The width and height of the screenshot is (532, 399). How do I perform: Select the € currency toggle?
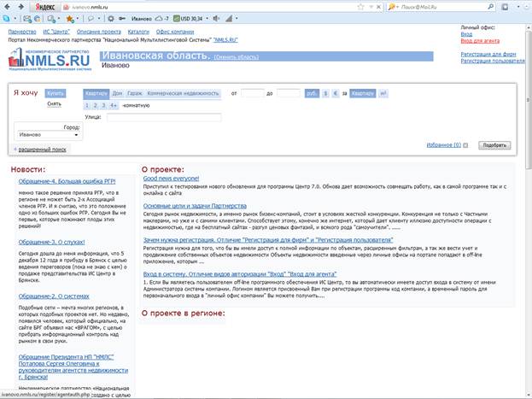tap(336, 93)
